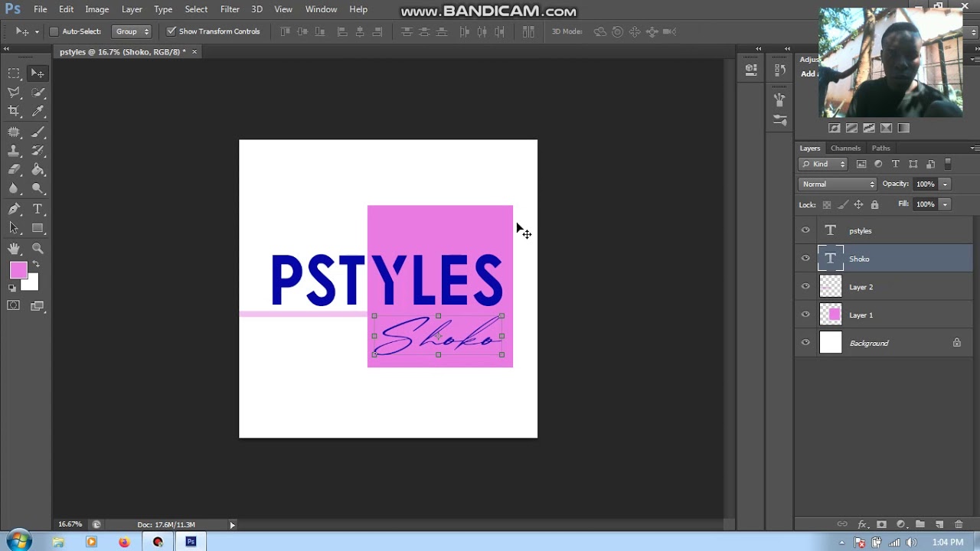This screenshot has height=551, width=980.
Task: Reset default foreground and background colors
Action: (x=12, y=289)
